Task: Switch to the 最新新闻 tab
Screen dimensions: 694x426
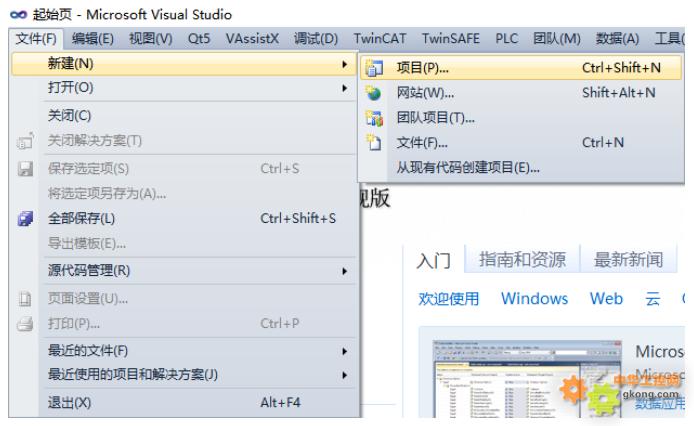Action: [x=628, y=259]
